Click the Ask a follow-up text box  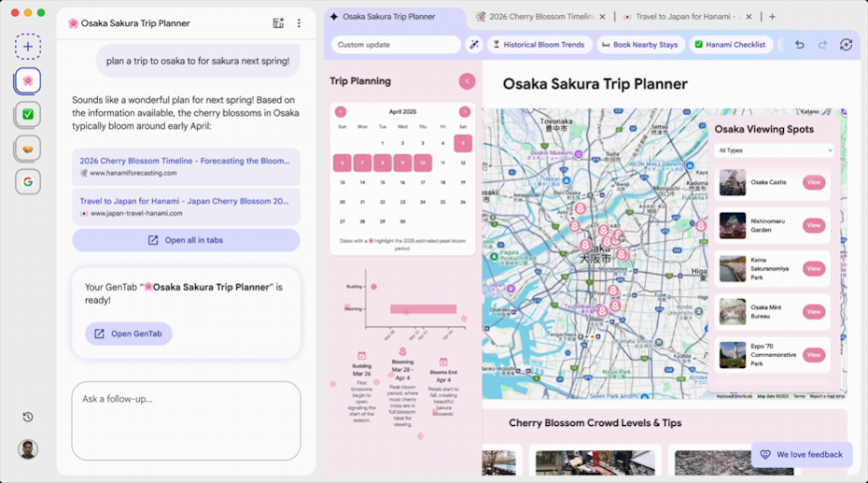186,421
